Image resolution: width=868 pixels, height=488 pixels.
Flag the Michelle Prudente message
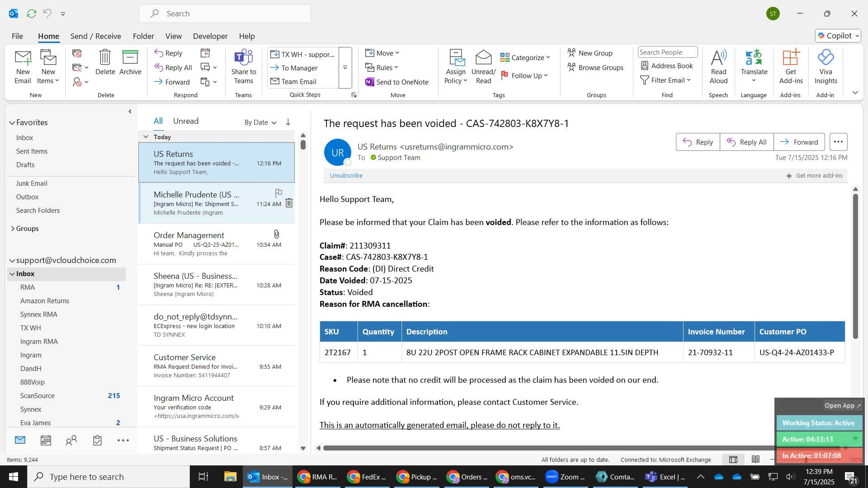278,193
